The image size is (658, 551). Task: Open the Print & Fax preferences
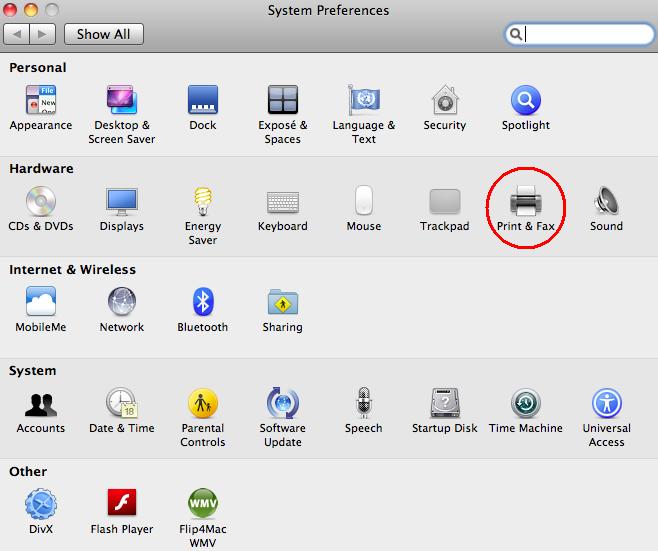(526, 203)
